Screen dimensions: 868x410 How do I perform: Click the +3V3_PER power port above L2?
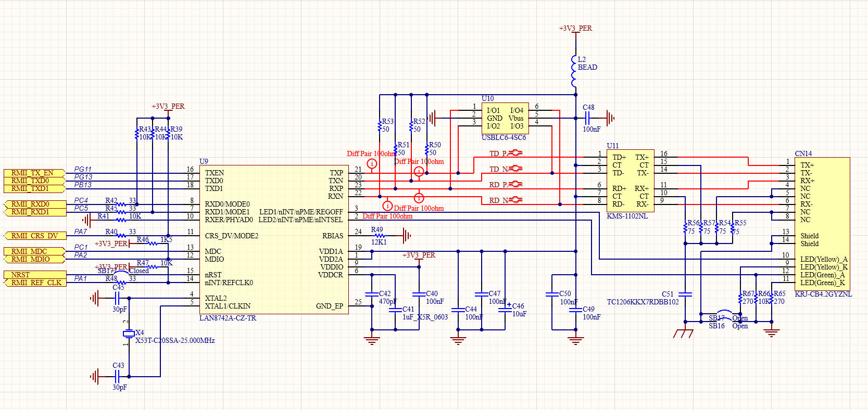click(x=575, y=29)
